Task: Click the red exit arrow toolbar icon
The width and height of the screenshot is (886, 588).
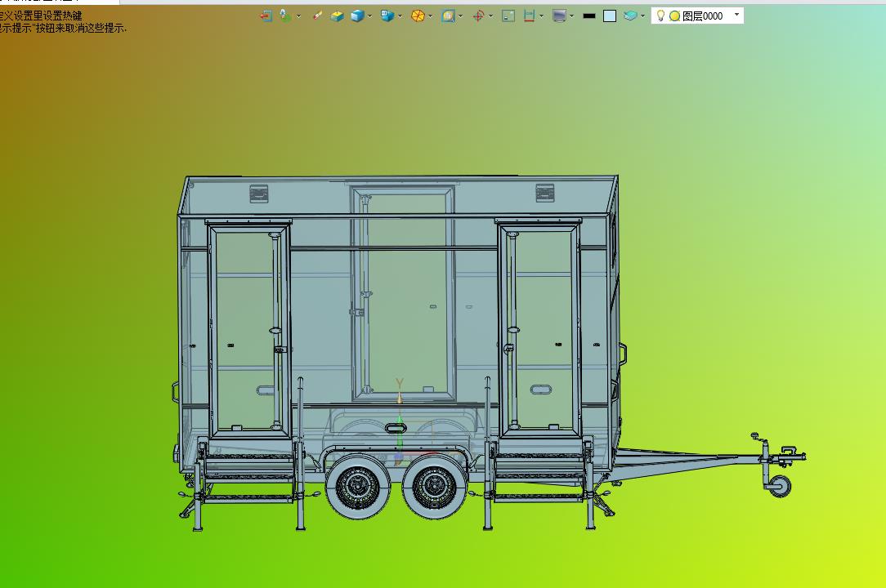Action: click(266, 16)
